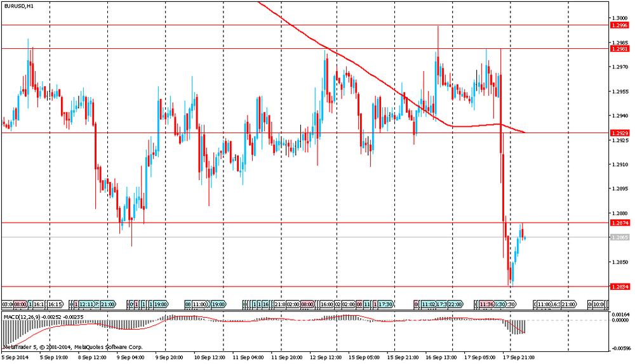Click the 0.00000 MACD zero-level scale label
The height and width of the screenshot is (364, 635).
[621, 320]
